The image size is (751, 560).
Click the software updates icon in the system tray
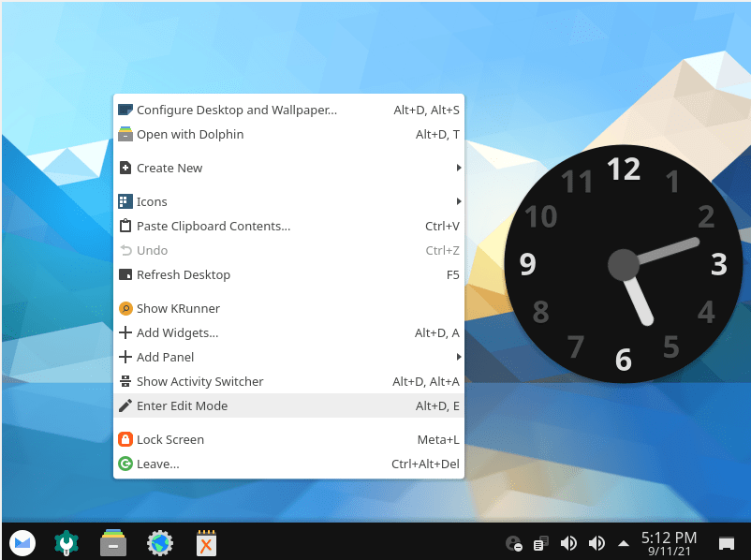(513, 543)
